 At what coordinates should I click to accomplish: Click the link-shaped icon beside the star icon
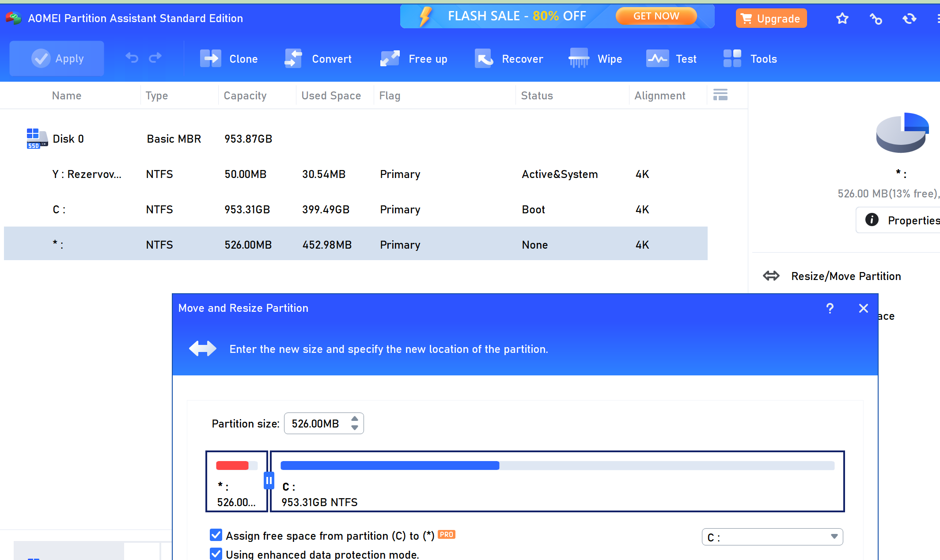(876, 19)
